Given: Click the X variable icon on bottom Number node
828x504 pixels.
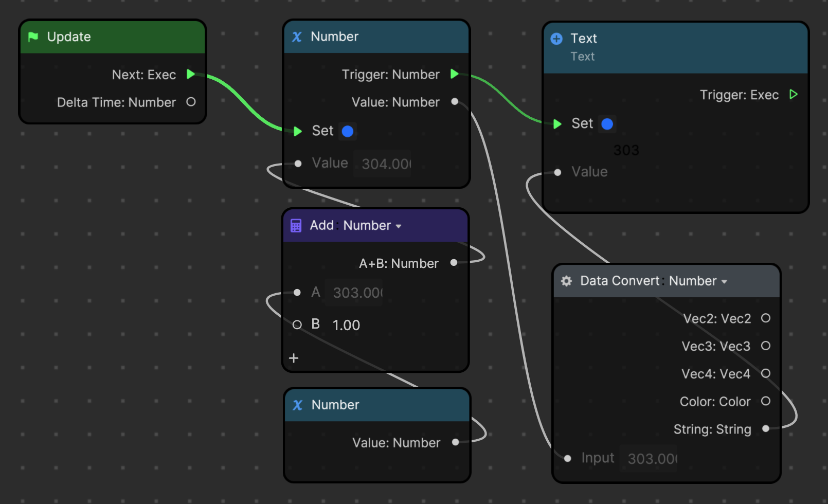Looking at the screenshot, I should (x=297, y=405).
